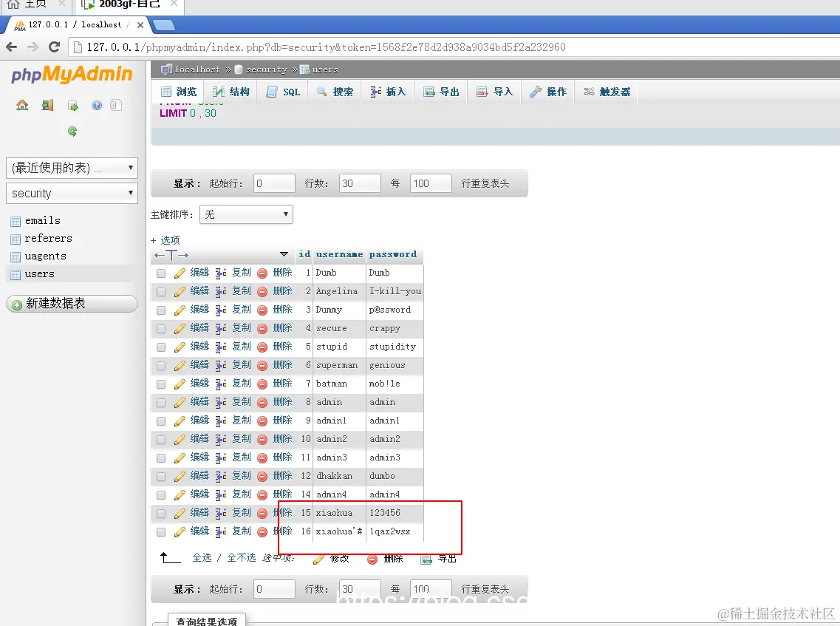This screenshot has height=626, width=840.
Task: Tick the checkbox for row superman
Action: point(161,366)
